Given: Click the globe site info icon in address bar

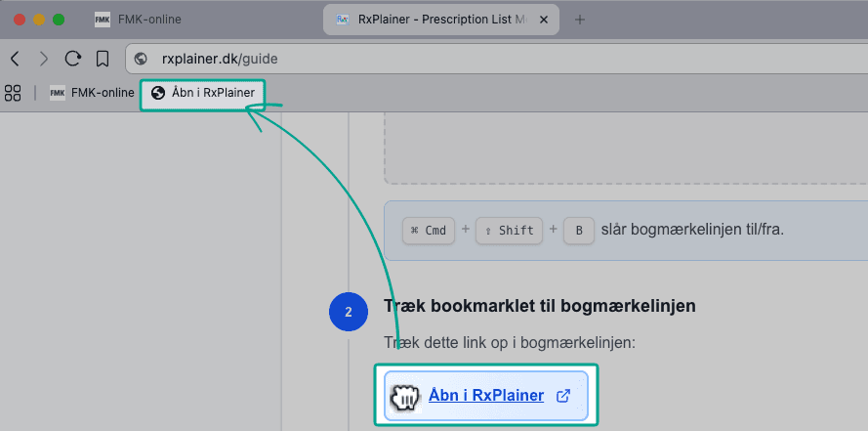Looking at the screenshot, I should click(x=142, y=59).
